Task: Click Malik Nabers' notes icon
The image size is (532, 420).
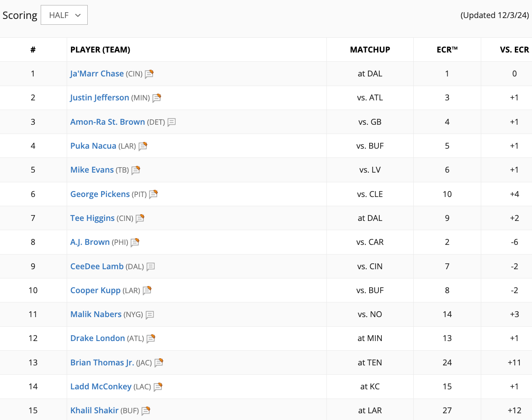Action: tap(150, 315)
